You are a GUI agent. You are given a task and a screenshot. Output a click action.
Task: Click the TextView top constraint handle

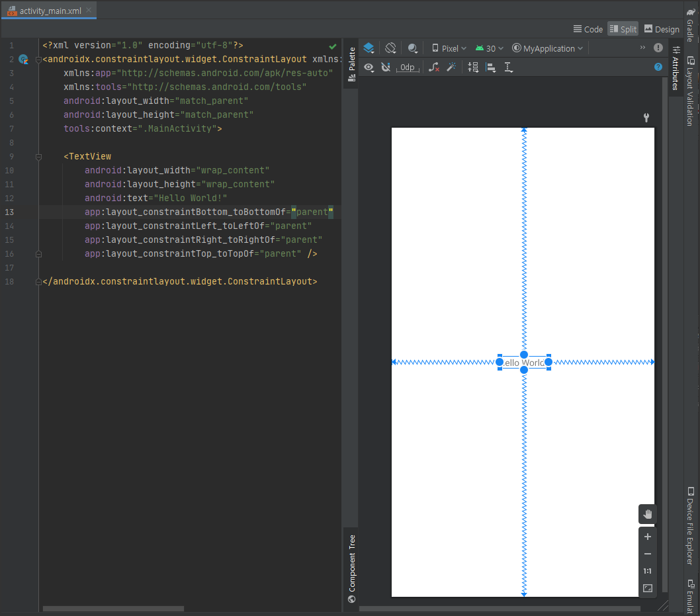[x=524, y=355]
